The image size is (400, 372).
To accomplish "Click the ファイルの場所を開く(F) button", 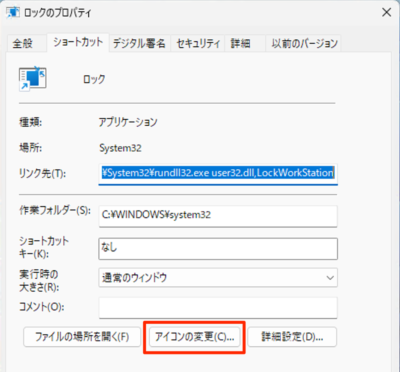I will point(82,337).
